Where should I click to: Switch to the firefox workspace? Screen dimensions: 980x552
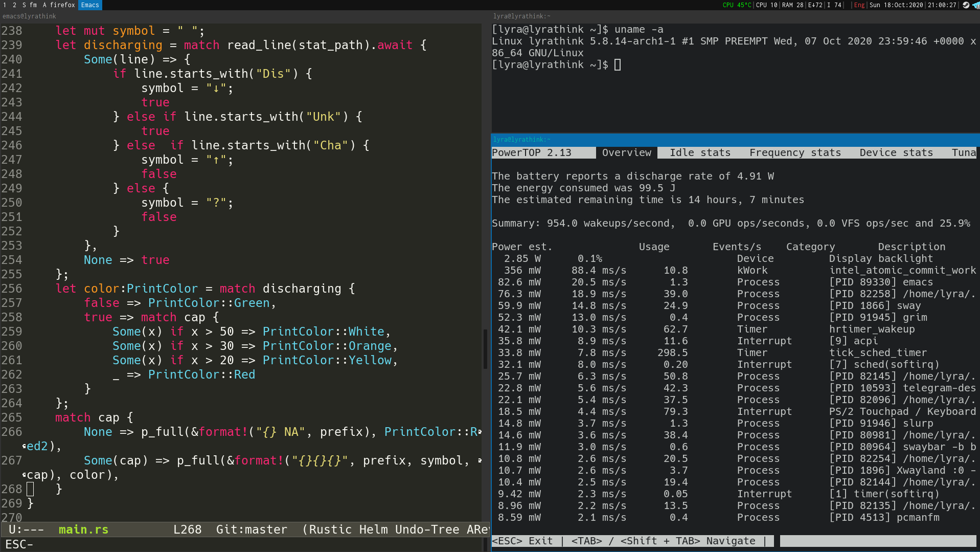coord(59,5)
